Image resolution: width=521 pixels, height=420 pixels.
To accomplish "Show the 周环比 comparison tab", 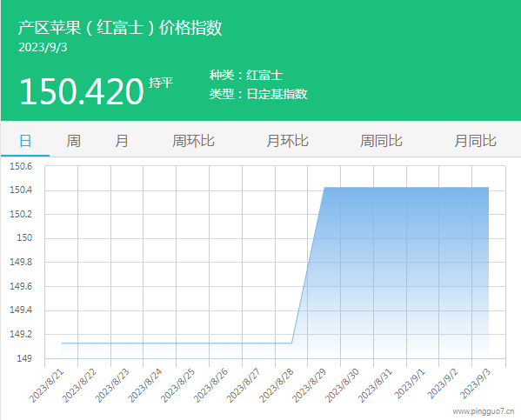I will click(193, 141).
